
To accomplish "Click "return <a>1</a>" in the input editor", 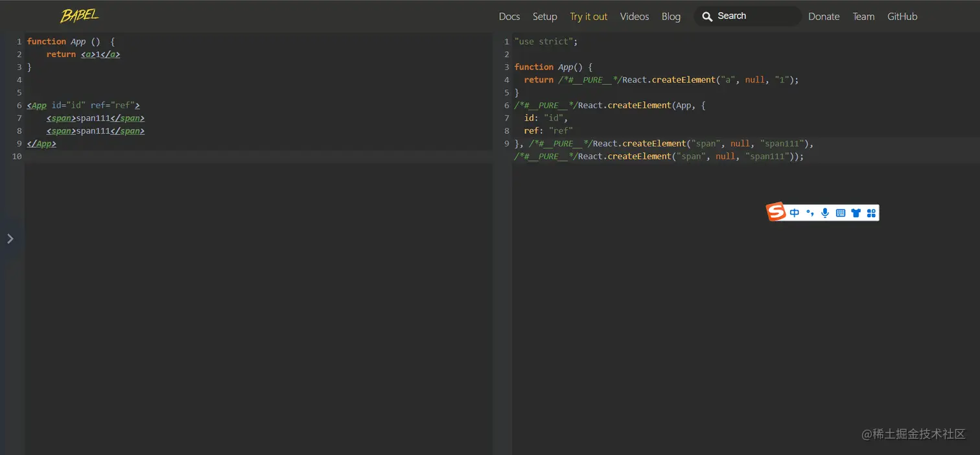I will (83, 54).
